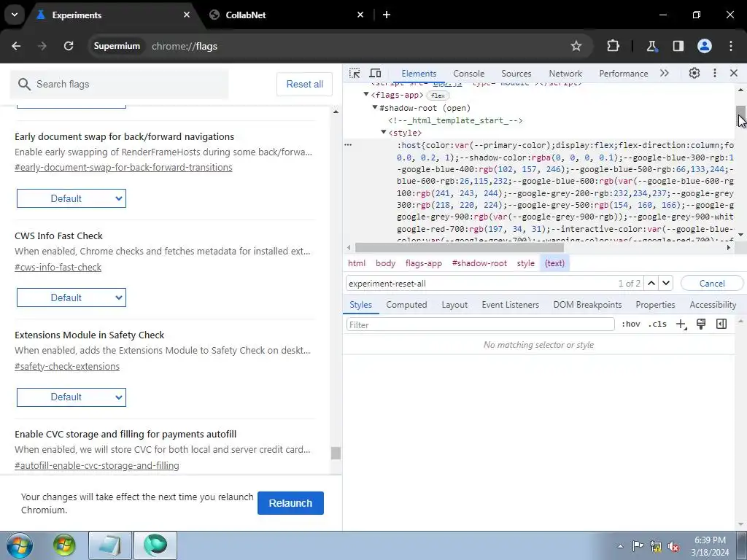The image size is (747, 560).
Task: Select body in the DevTools breadcrumb
Action: [385, 263]
